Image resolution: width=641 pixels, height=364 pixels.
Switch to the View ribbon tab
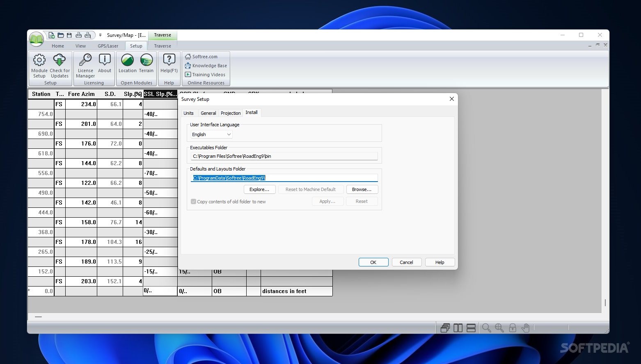pyautogui.click(x=81, y=46)
